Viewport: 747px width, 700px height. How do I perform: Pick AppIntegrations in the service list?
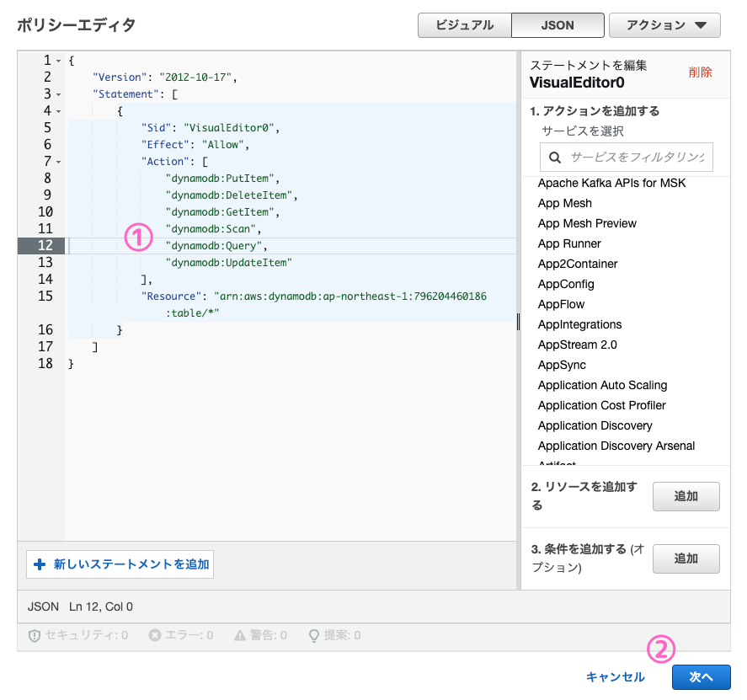(x=579, y=324)
